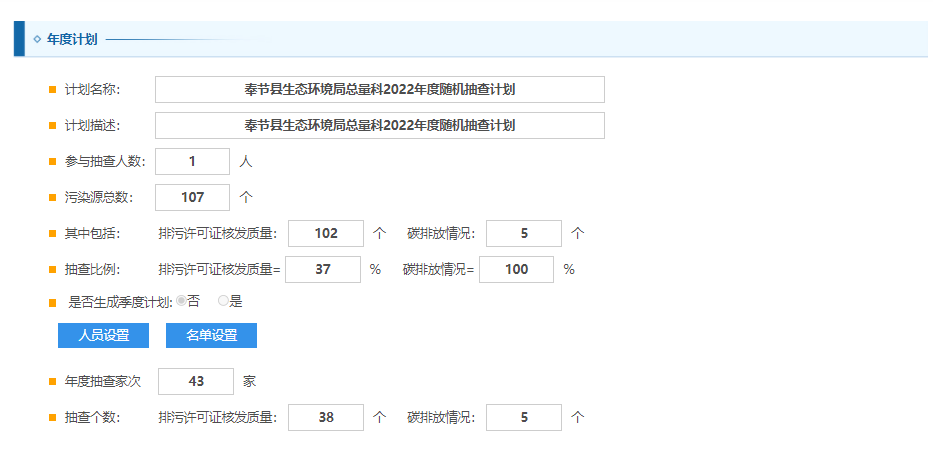Open 名单设置 button
The height and width of the screenshot is (449, 933).
[x=211, y=335]
